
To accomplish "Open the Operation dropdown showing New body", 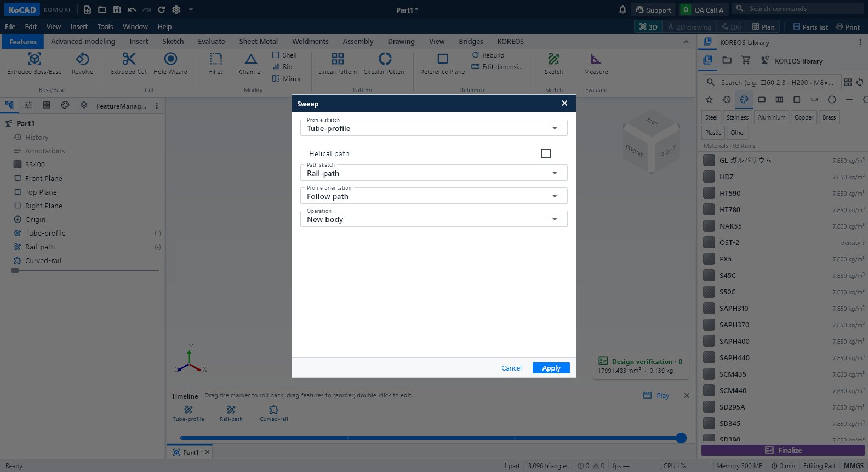I will click(x=433, y=219).
